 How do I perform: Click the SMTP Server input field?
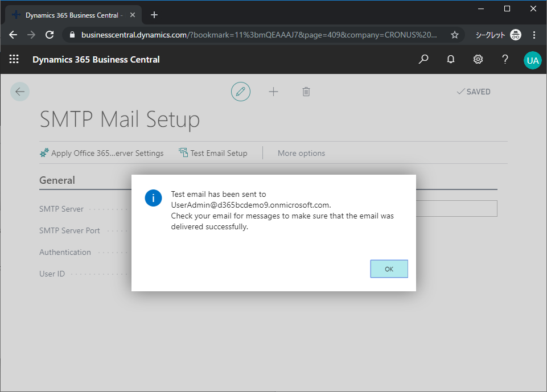(456, 209)
